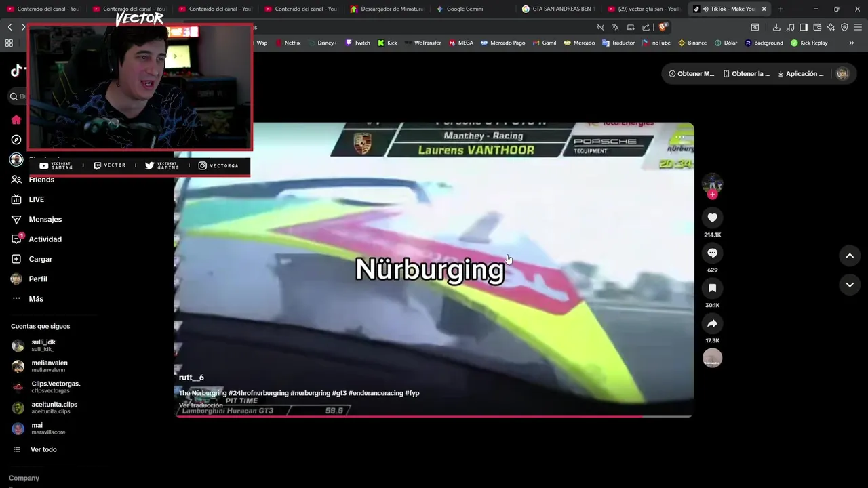Image resolution: width=868 pixels, height=488 pixels.
Task: Click the Aplicación download button
Action: (x=801, y=73)
